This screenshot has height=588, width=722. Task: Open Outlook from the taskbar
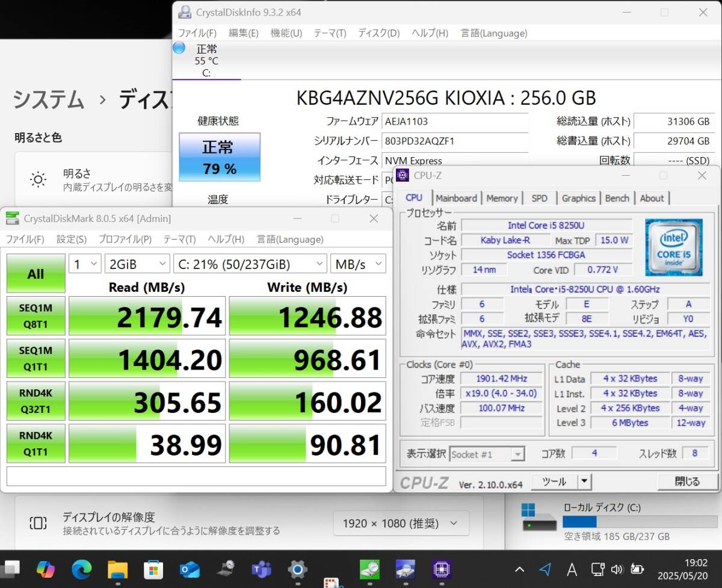pos(190,569)
